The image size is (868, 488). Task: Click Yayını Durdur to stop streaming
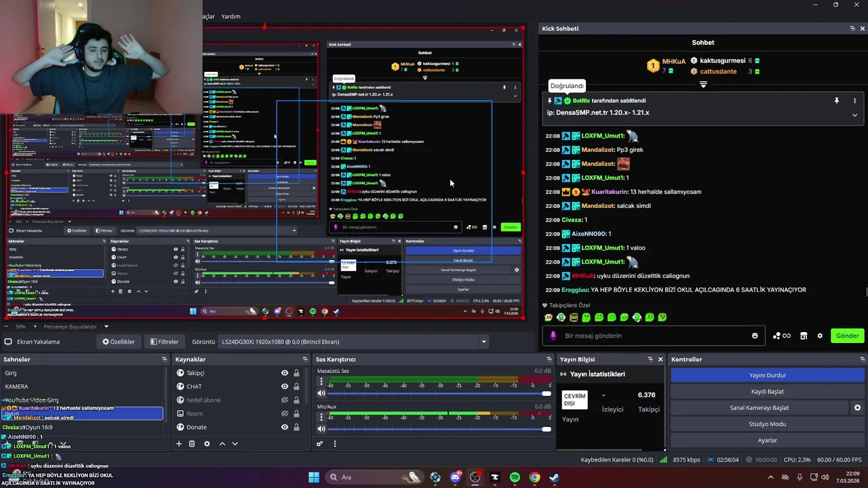click(x=768, y=375)
